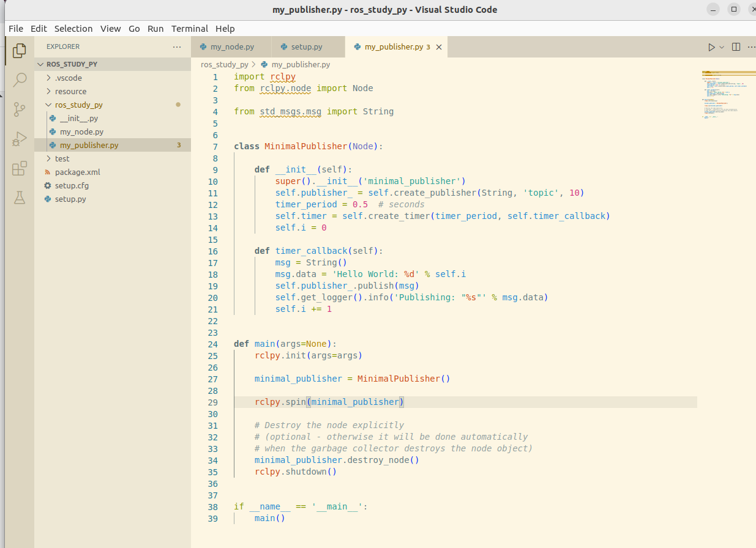Open the Source Control view
756x548 pixels.
click(x=20, y=109)
